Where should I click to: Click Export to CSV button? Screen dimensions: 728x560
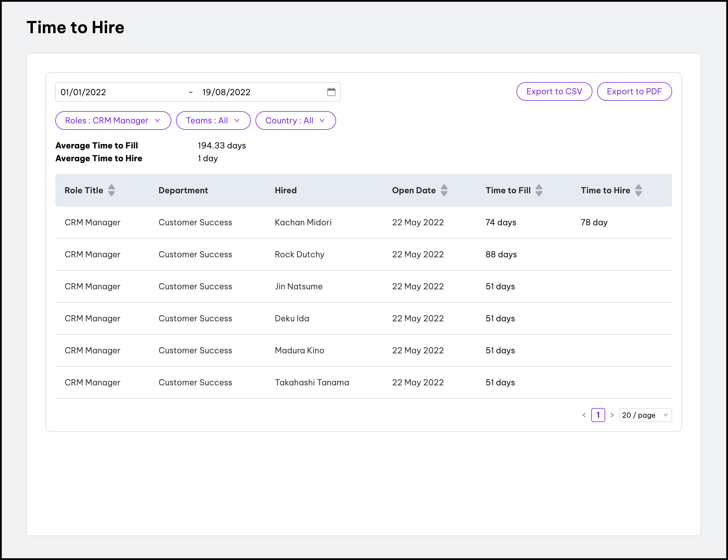(554, 91)
